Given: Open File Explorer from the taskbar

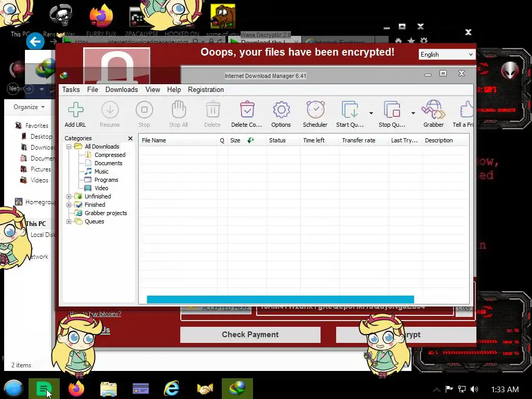Looking at the screenshot, I should coord(108,389).
